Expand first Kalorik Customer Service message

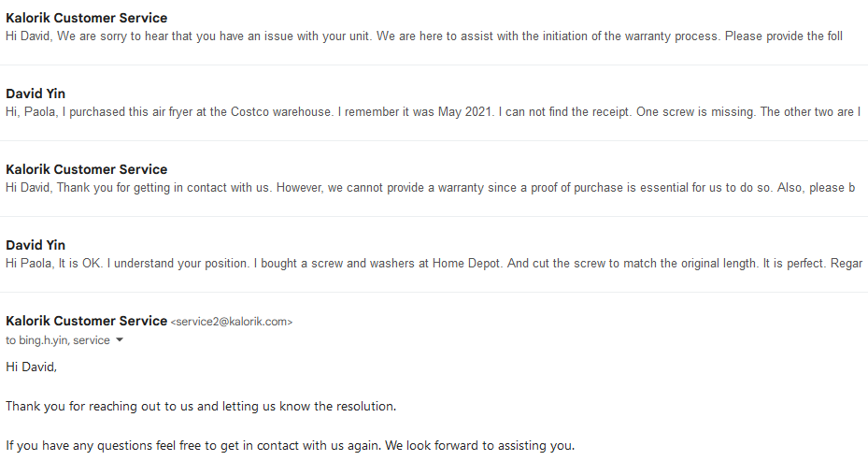pos(434,27)
